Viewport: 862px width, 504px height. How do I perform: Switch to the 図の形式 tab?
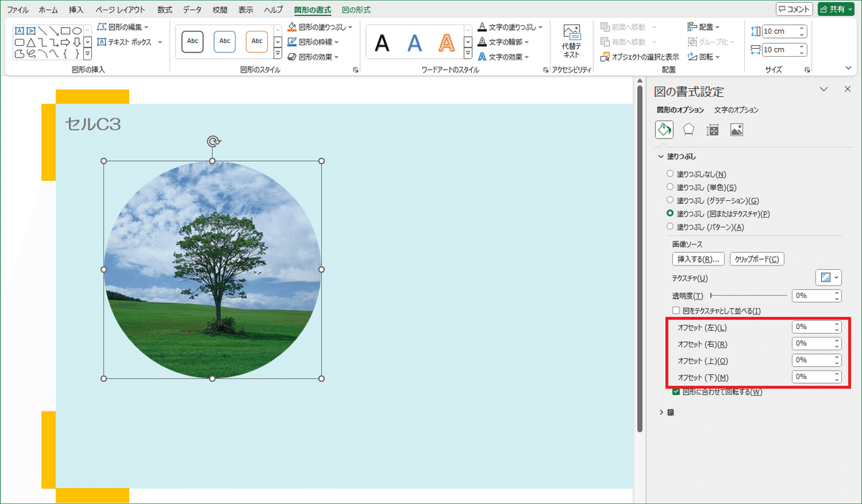click(356, 10)
